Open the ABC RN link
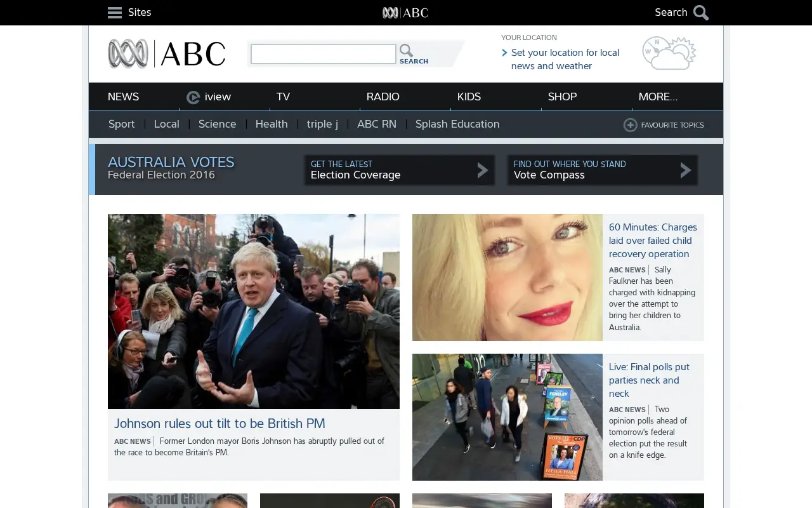The width and height of the screenshot is (812, 508). 377,124
